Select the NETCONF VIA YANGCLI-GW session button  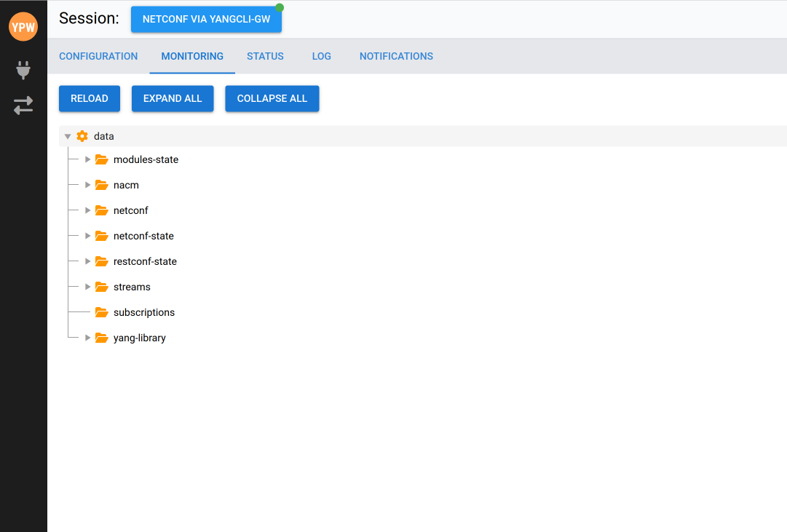point(206,20)
